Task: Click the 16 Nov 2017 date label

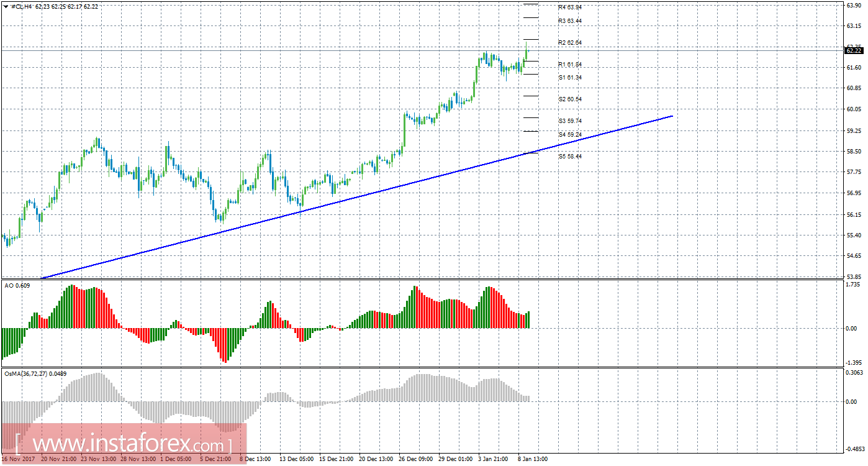Action: click(17, 459)
